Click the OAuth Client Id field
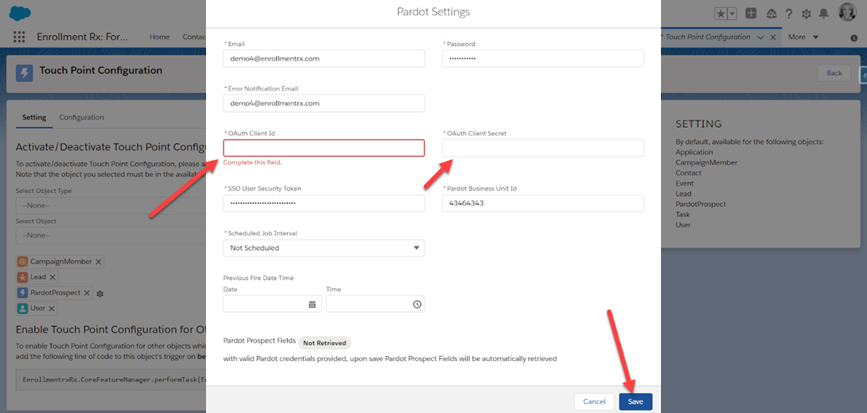The height and width of the screenshot is (413, 867). 324,148
